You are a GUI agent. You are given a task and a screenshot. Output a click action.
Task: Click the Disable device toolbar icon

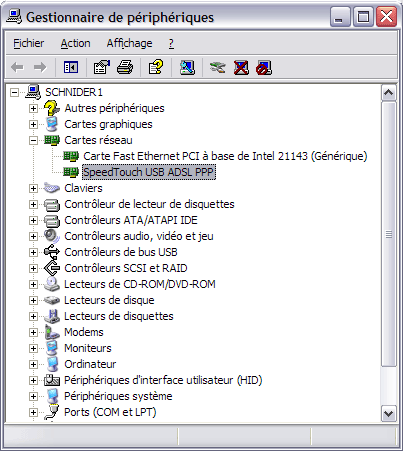coord(264,68)
